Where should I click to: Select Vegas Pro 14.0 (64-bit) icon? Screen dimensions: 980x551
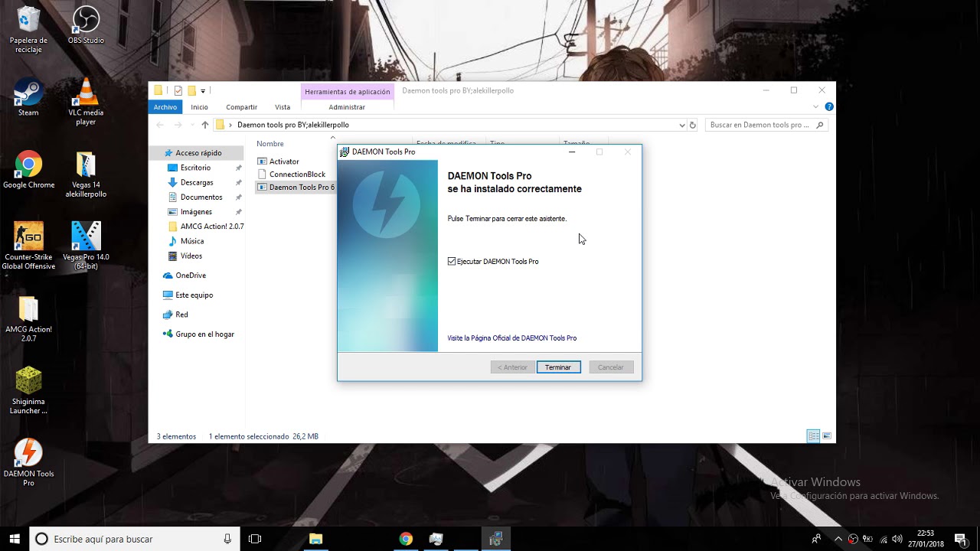pos(86,246)
